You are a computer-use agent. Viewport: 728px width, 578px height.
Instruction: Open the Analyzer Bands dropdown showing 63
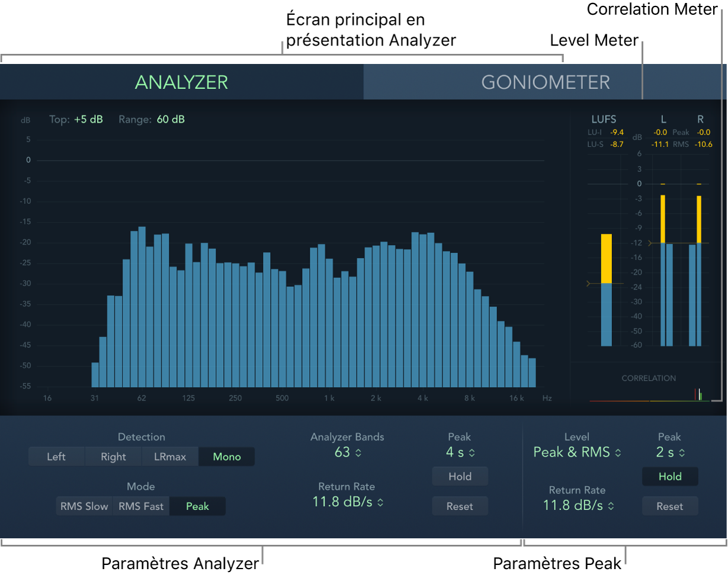pyautogui.click(x=348, y=452)
